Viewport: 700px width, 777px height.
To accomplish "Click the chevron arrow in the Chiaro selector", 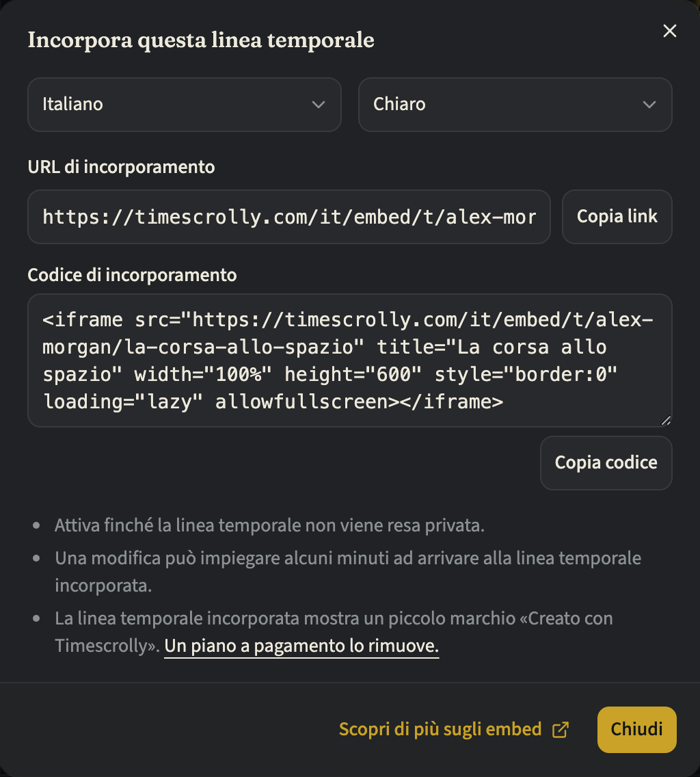I will point(649,105).
